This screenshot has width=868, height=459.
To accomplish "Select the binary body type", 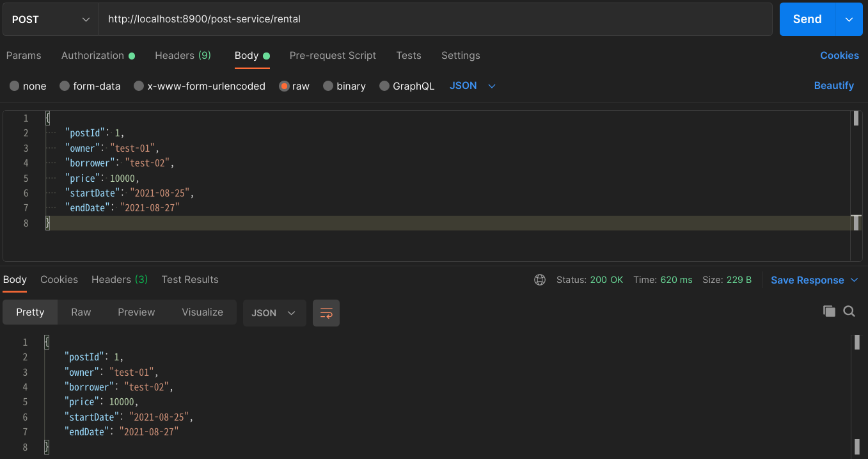I will click(344, 85).
